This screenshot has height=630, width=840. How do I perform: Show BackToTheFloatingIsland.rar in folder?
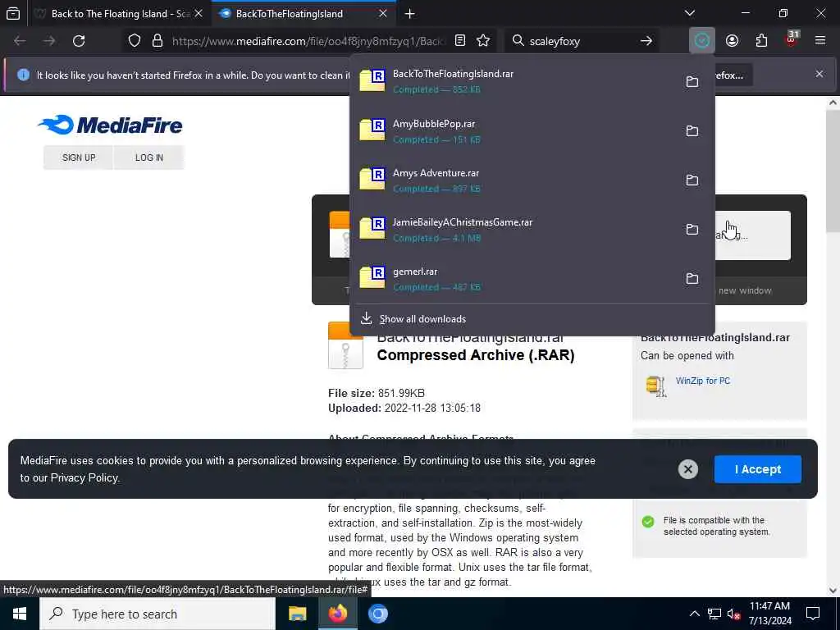click(x=692, y=81)
